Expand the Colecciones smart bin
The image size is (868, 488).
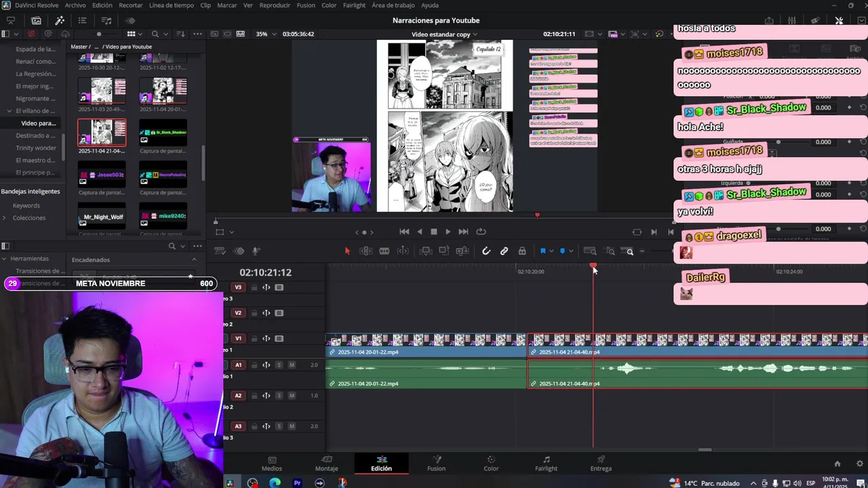[x=5, y=218]
